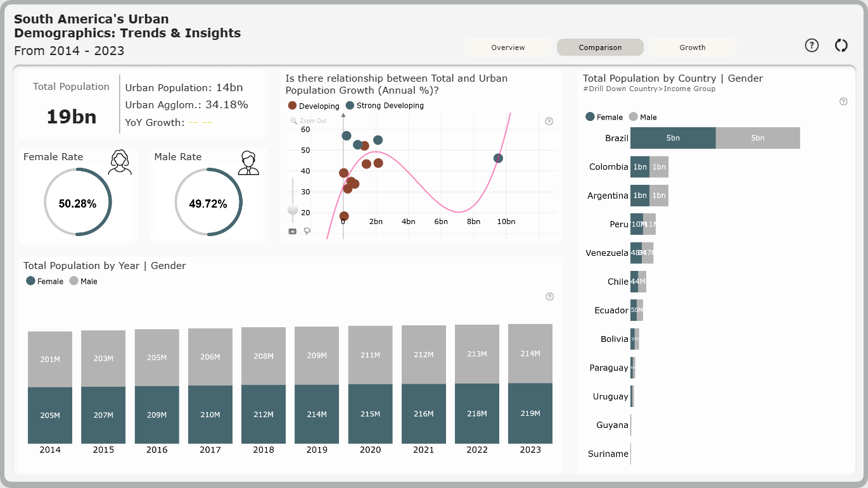Click the scatter chart zoom slider handle
Viewport: 868px width, 488px height.
click(x=293, y=210)
